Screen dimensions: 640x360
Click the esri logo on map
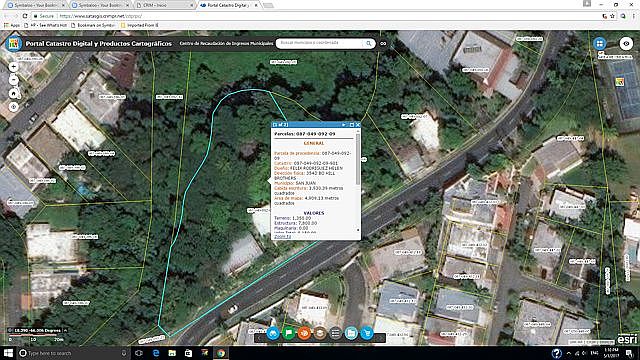(x=627, y=339)
